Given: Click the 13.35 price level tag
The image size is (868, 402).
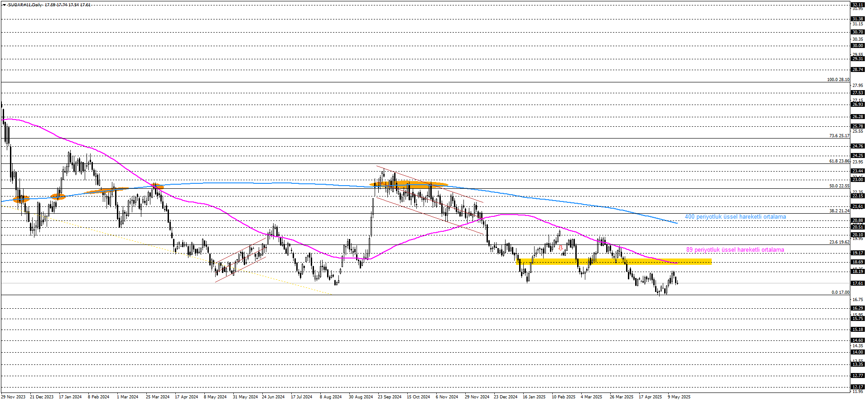Looking at the screenshot, I should pyautogui.click(x=858, y=364).
